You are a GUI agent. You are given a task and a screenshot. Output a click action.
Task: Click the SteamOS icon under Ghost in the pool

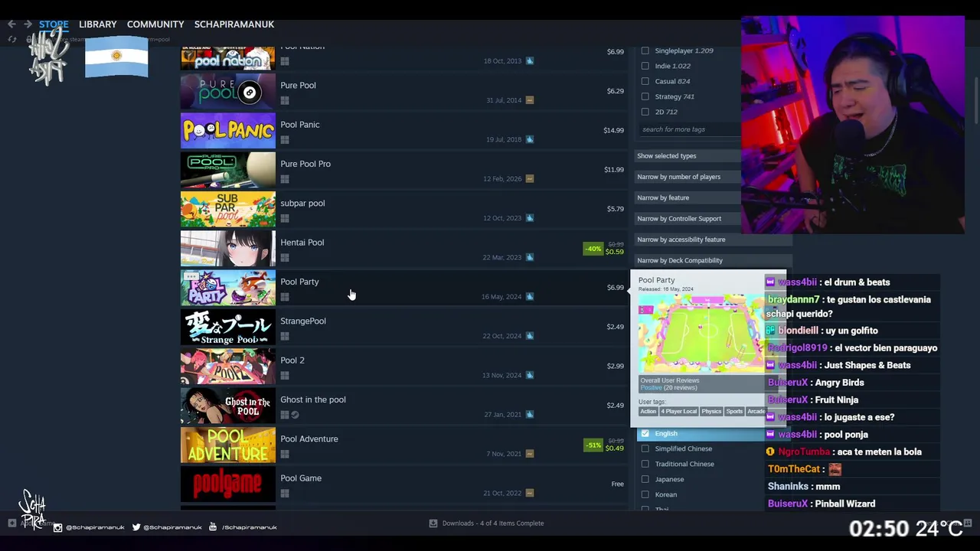tap(295, 415)
